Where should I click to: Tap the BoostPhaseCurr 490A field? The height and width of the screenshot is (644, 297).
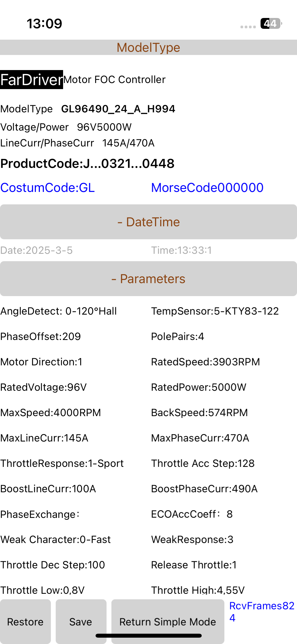tap(204, 489)
